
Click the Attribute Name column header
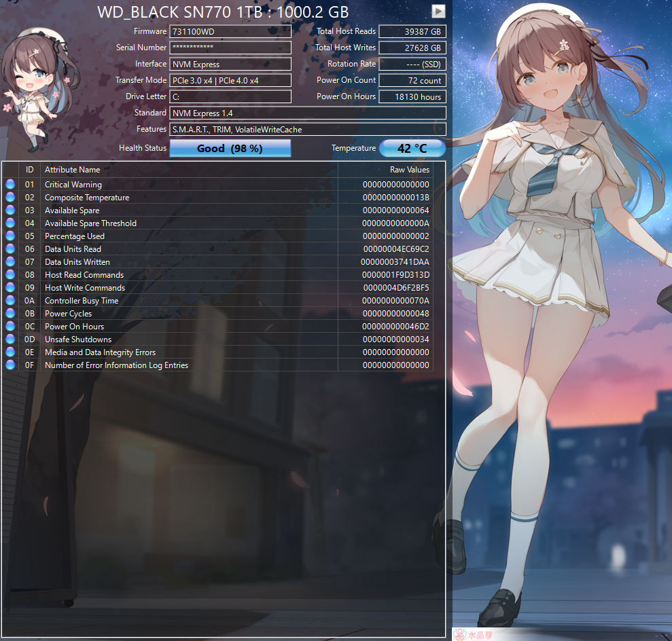pos(189,170)
